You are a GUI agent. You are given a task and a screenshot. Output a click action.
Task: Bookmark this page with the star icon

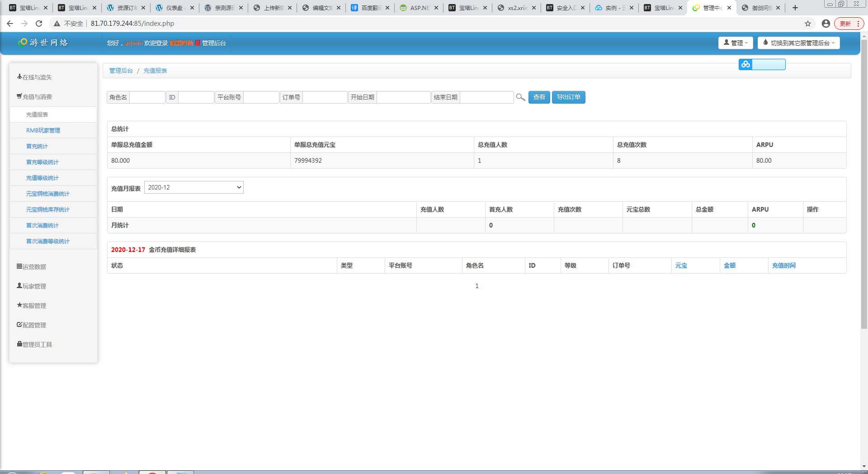coord(807,24)
